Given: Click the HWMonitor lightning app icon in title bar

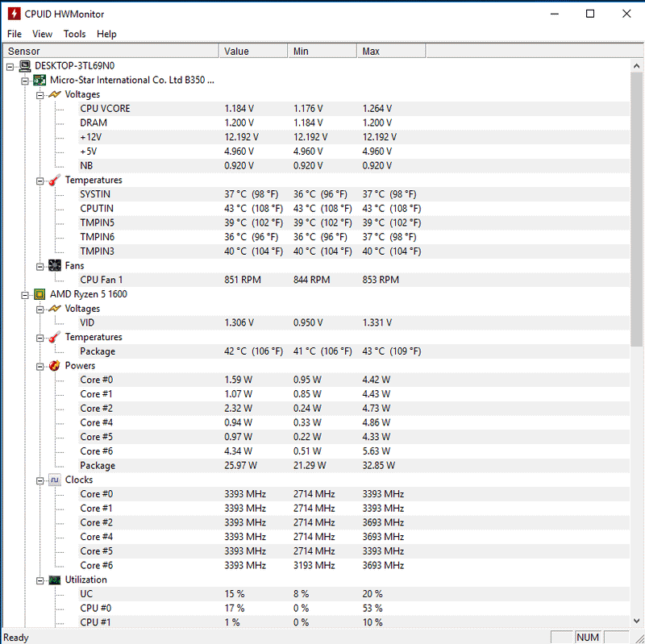Looking at the screenshot, I should click(x=14, y=14).
